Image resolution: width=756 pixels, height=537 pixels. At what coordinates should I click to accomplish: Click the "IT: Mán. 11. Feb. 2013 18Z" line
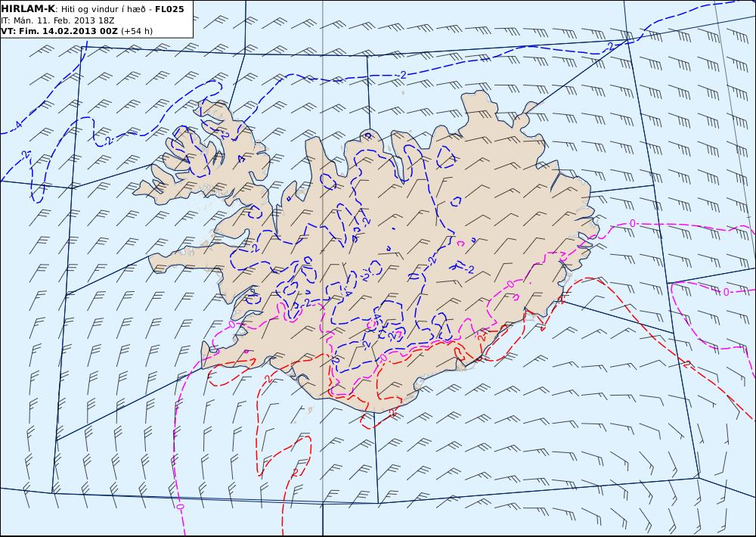point(57,20)
